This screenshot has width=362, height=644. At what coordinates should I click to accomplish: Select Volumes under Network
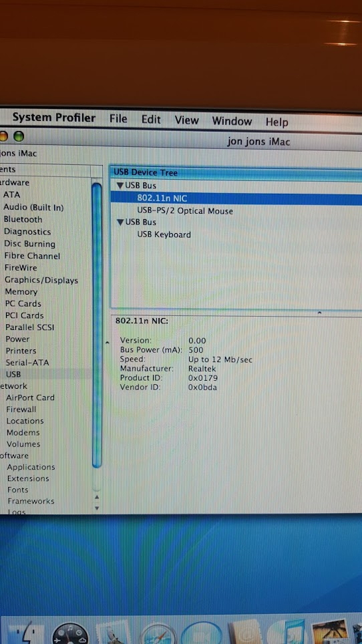[x=23, y=444]
